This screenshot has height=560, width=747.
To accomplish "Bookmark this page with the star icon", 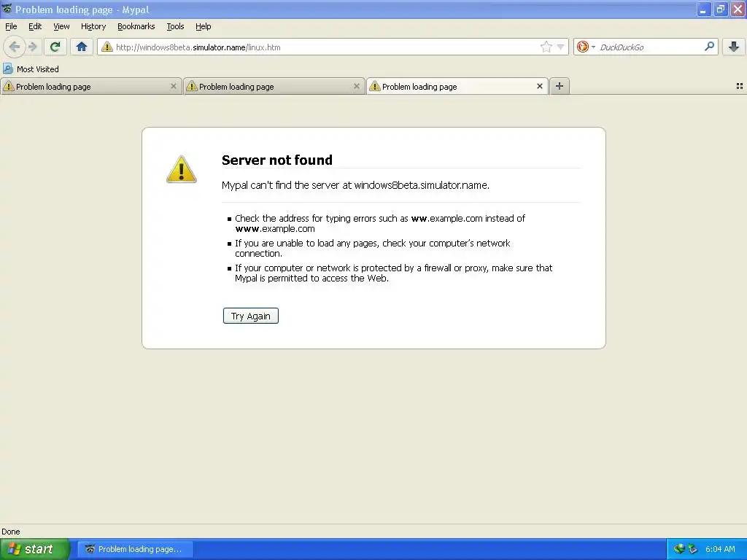I will pyautogui.click(x=546, y=47).
